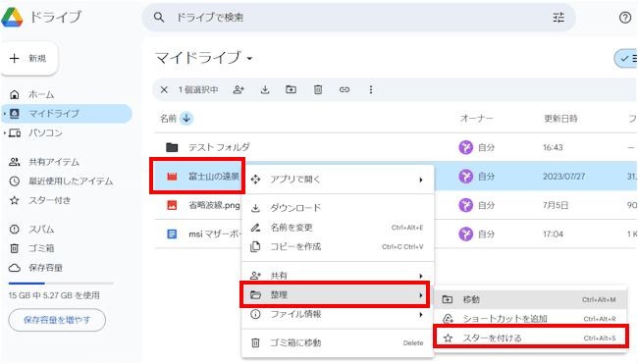Choose 移動 in submenu
Image resolution: width=638 pixels, height=364 pixels.
point(530,299)
